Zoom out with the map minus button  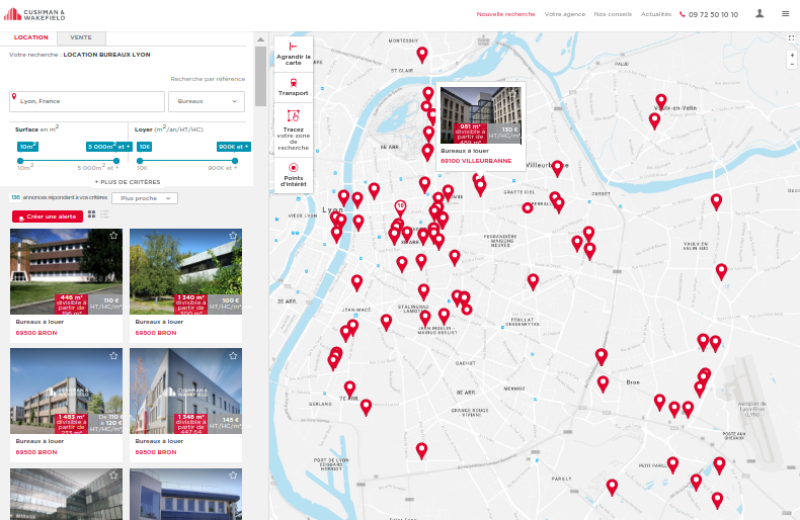(x=792, y=64)
